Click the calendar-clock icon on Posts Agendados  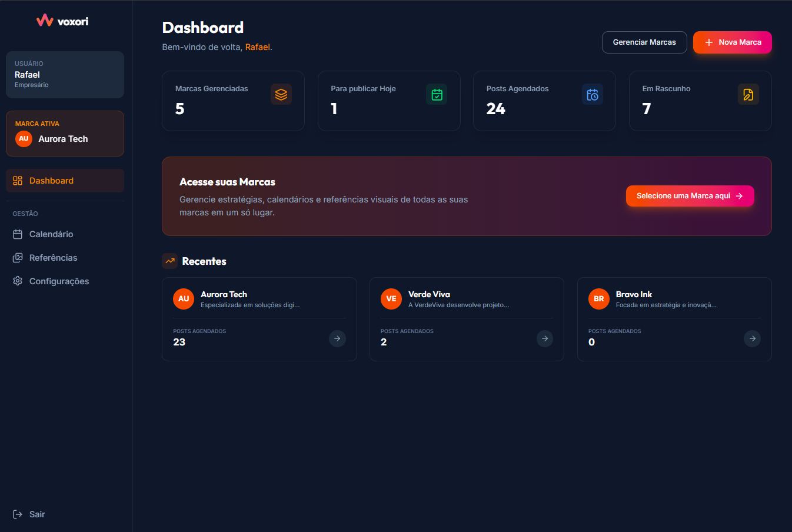[x=592, y=94]
